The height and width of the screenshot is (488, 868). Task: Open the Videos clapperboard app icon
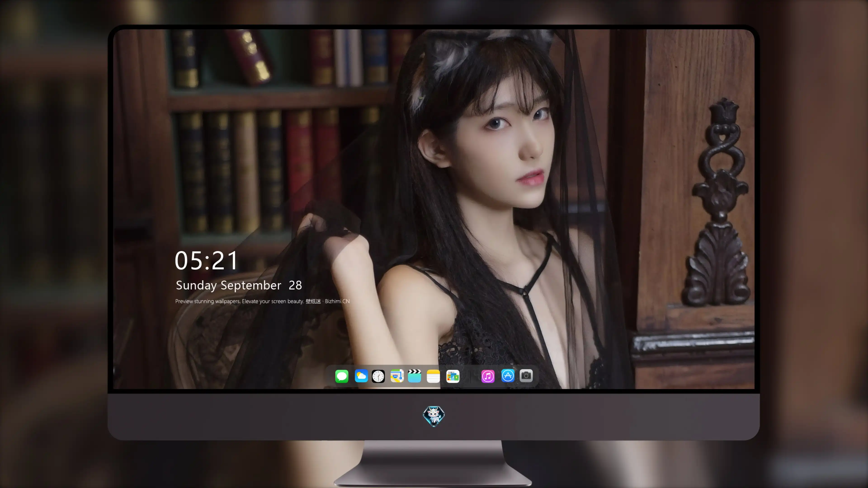415,376
